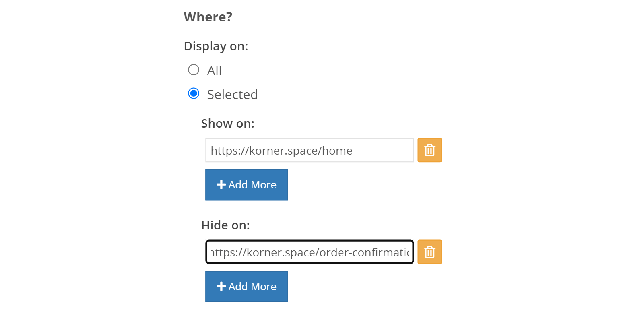Click the 'Display on:' label

click(216, 46)
